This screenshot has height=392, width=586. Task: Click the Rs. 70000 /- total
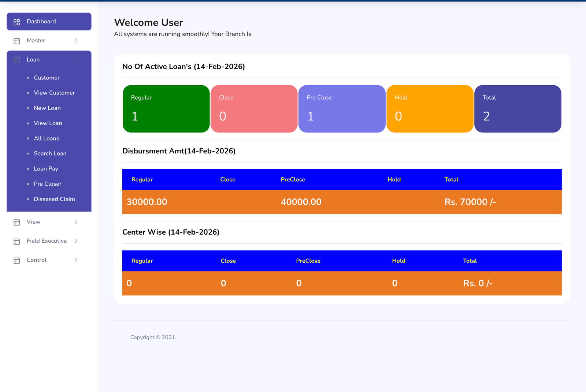point(470,202)
